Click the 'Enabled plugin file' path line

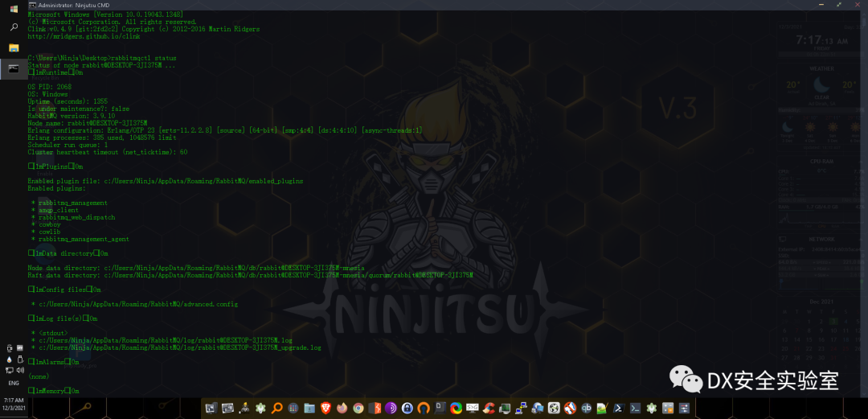click(165, 181)
